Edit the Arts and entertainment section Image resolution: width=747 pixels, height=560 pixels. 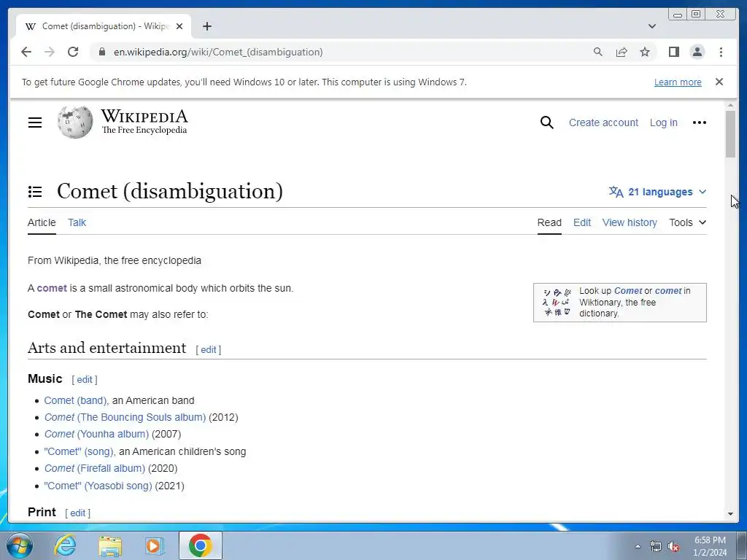(x=208, y=349)
